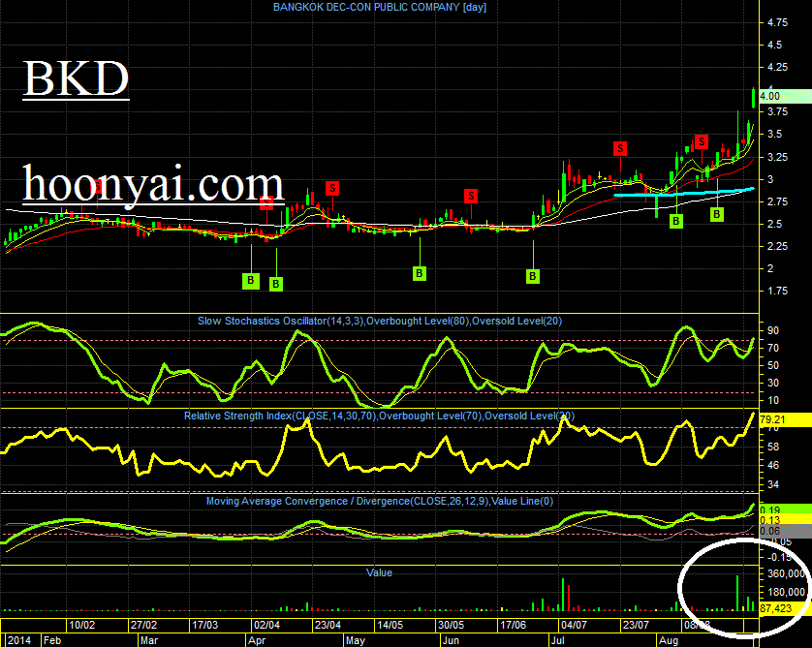Click the red S sell marker in early July

click(620, 148)
